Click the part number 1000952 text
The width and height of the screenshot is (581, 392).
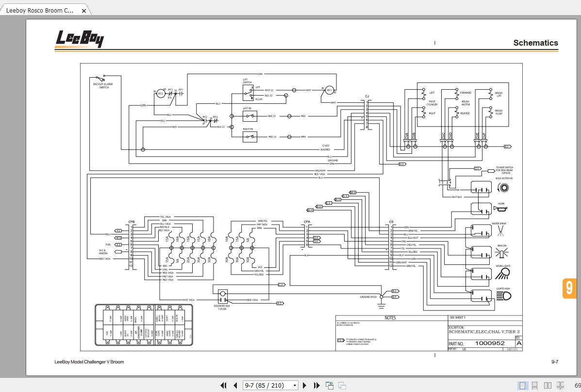490,343
